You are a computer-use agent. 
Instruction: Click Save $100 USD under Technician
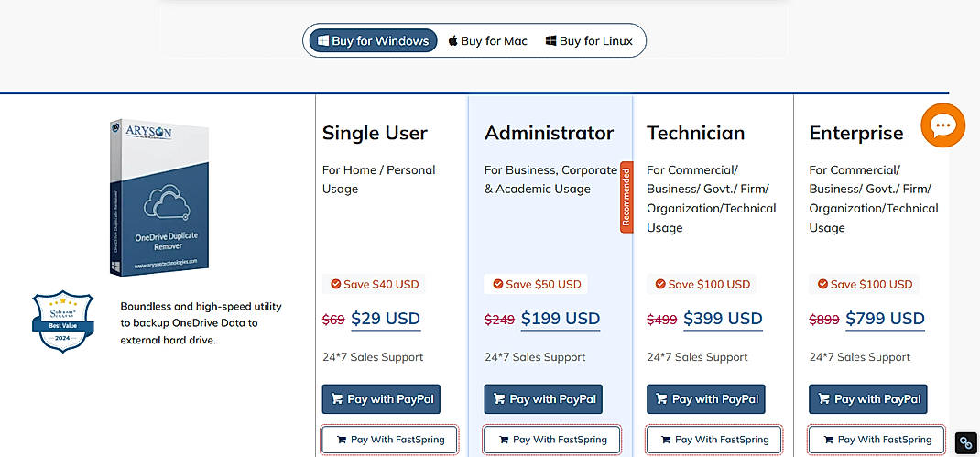pos(702,285)
